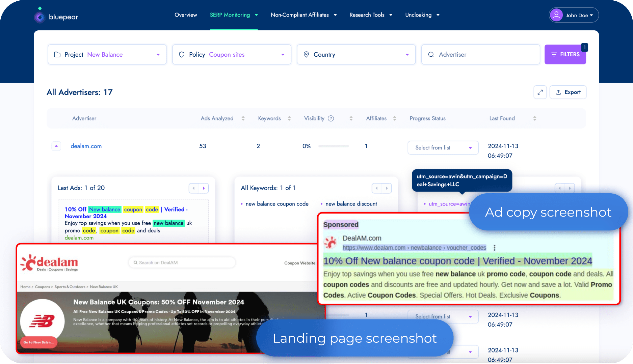
Task: Open the 10% Off New balance ad headline
Action: [x=126, y=213]
